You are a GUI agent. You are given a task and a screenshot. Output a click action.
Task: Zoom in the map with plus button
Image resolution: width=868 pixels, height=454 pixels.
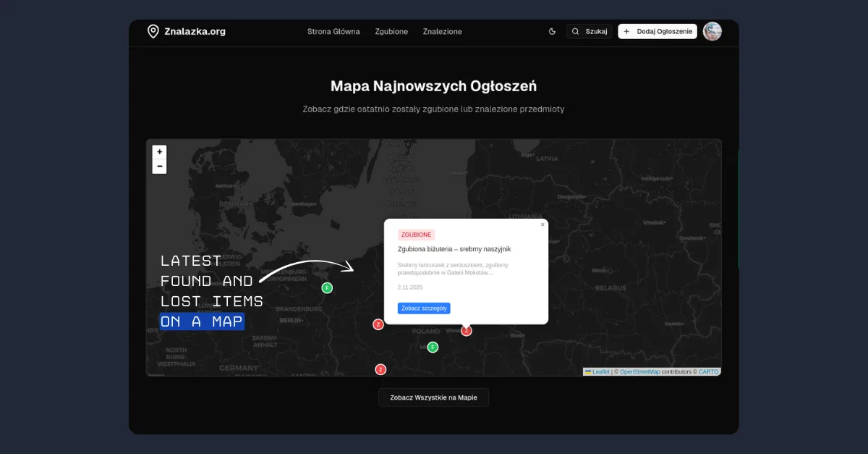[x=159, y=152]
